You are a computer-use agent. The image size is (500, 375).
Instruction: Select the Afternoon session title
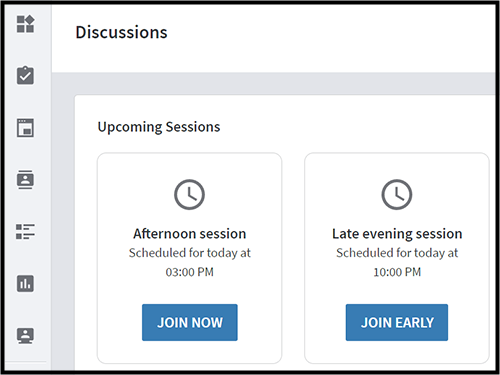point(190,234)
